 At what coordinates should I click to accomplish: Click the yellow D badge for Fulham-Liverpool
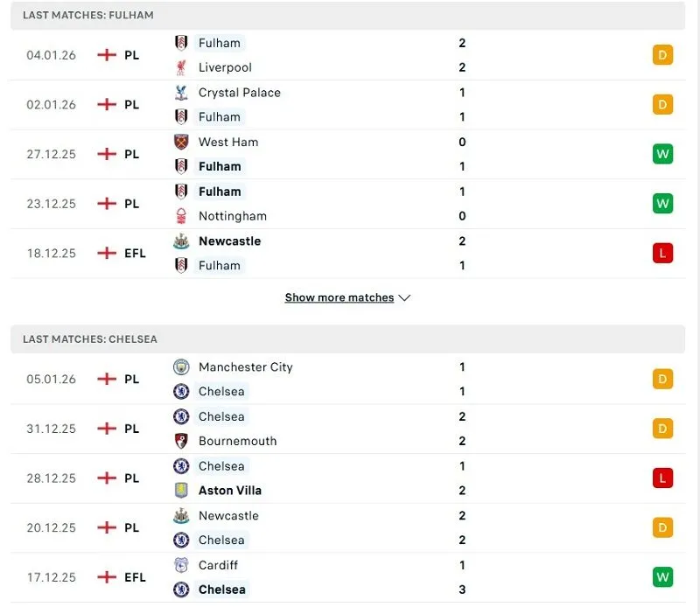pyautogui.click(x=662, y=54)
